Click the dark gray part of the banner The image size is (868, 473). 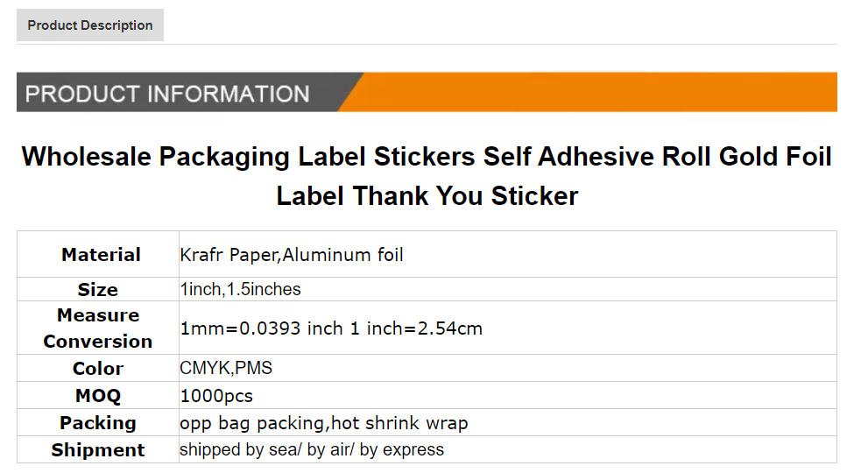[x=183, y=92]
